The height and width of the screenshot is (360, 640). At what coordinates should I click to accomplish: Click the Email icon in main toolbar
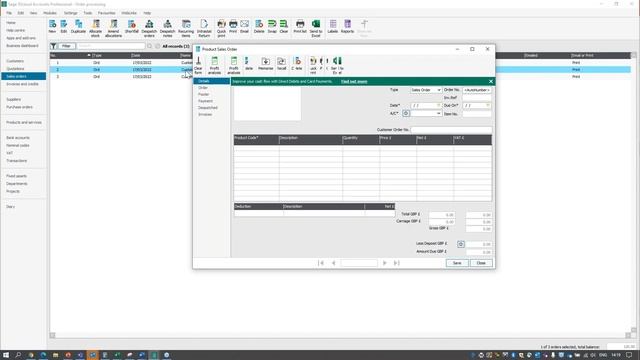click(x=244, y=27)
